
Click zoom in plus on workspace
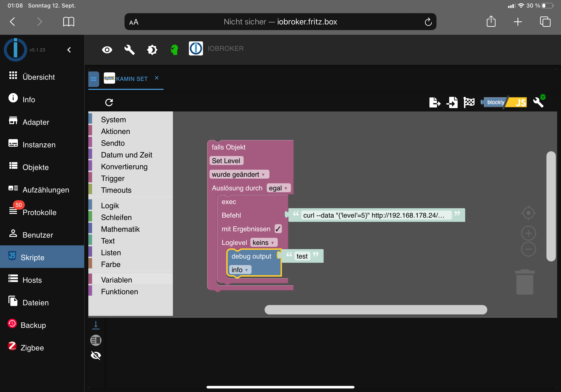click(x=528, y=233)
